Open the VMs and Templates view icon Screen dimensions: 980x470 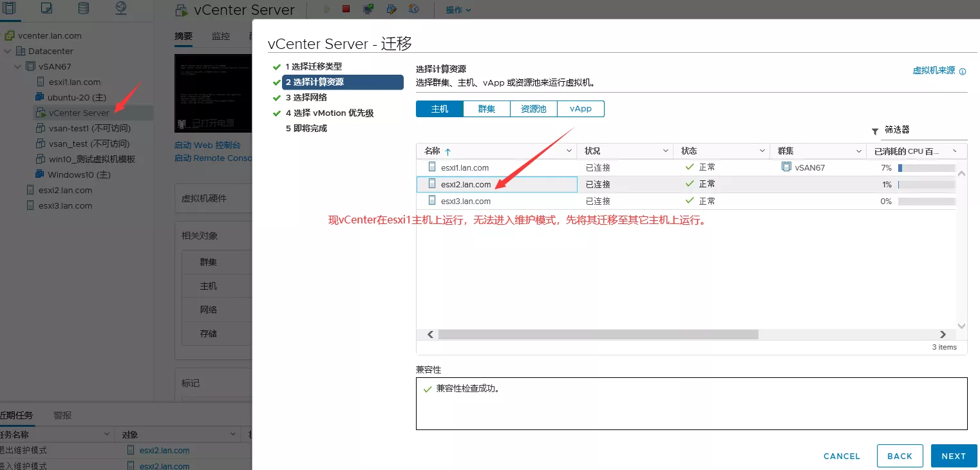click(46, 8)
